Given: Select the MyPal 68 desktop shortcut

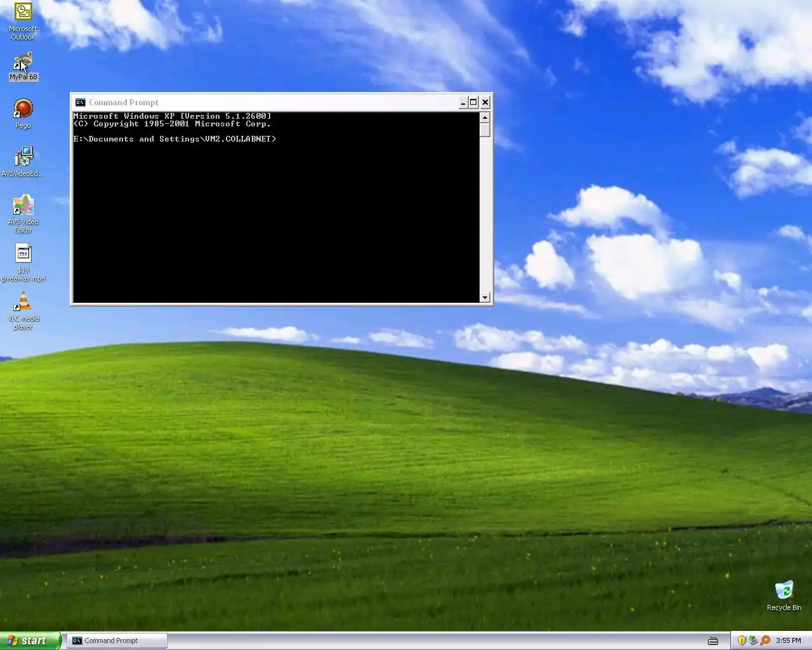Looking at the screenshot, I should [x=23, y=67].
